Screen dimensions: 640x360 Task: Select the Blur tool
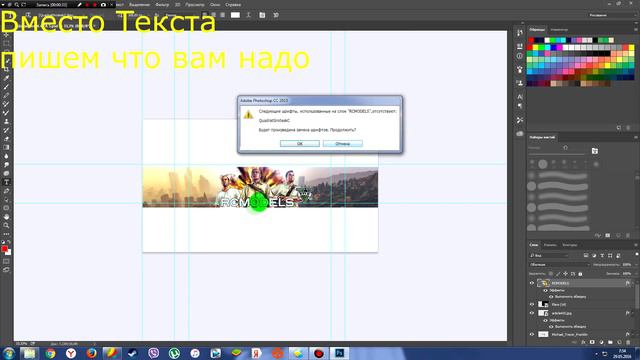(x=6, y=156)
